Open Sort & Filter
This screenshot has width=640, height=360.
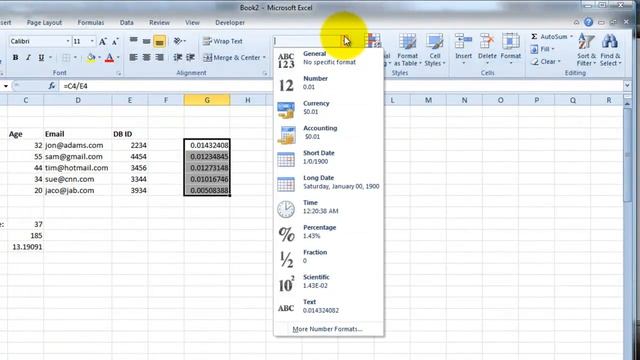click(586, 50)
